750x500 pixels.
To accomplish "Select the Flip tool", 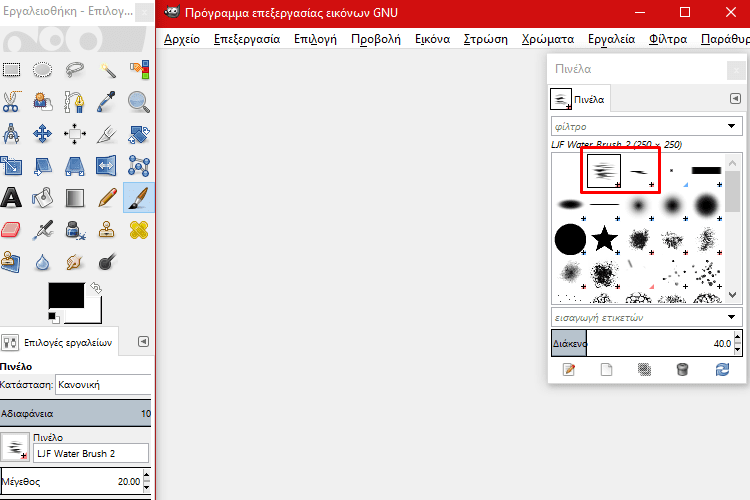I will click(x=106, y=166).
